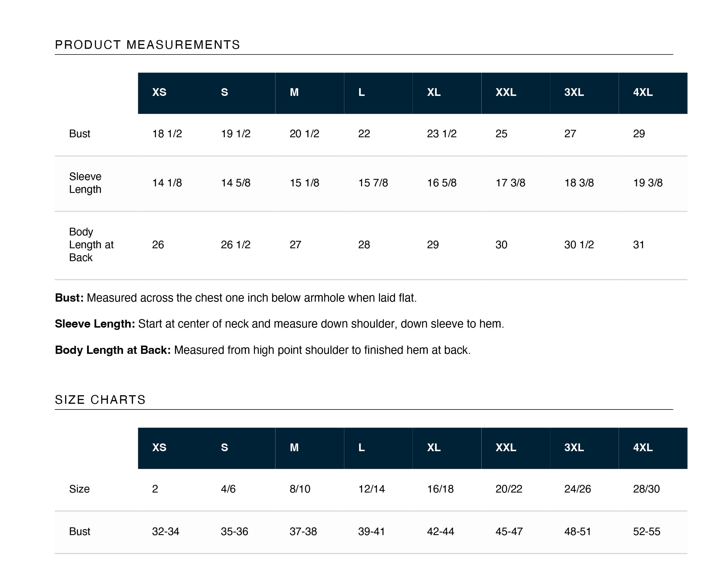The height and width of the screenshot is (577, 728).
Task: Click the 32-34 bust range cell
Action: coord(166,531)
